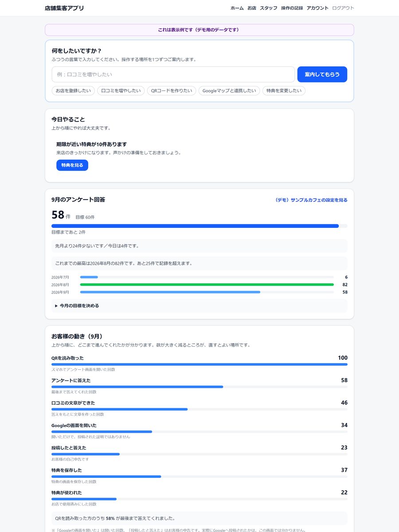
Task: Click the 特典が使われた funnel label
Action: click(x=66, y=493)
